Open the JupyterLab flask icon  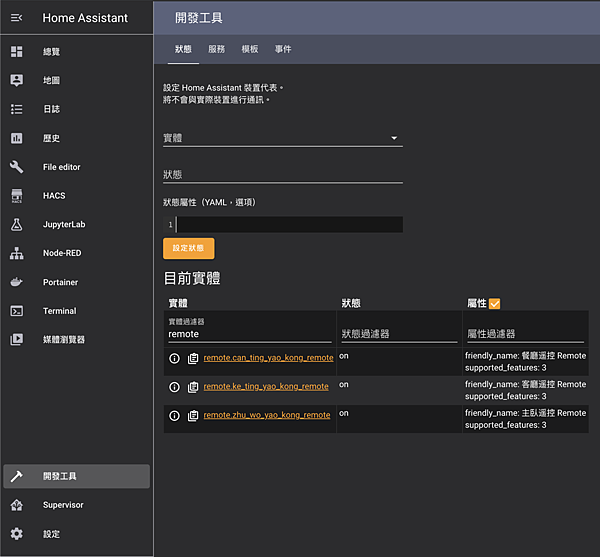[16, 225]
